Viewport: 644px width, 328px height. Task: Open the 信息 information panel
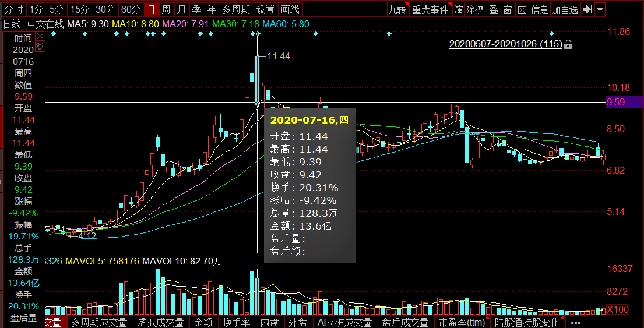point(540,9)
